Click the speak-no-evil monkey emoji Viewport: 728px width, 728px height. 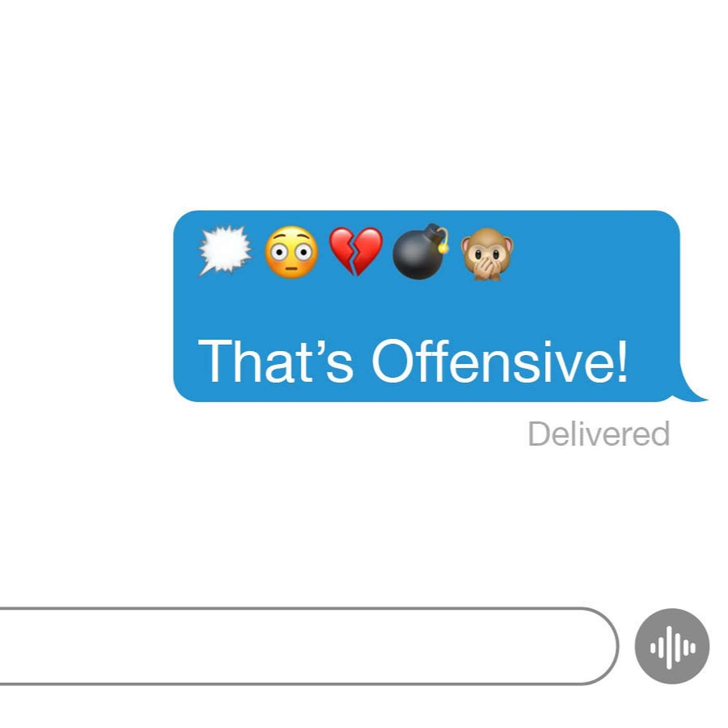click(487, 254)
